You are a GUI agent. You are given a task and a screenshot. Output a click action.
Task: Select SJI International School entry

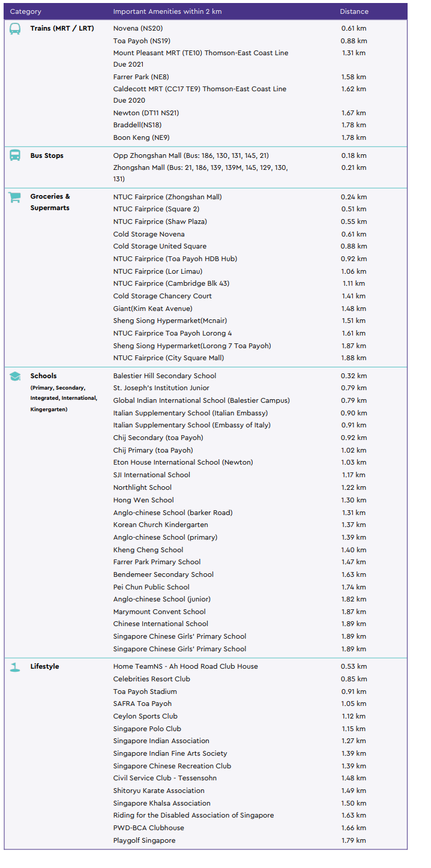tap(152, 475)
